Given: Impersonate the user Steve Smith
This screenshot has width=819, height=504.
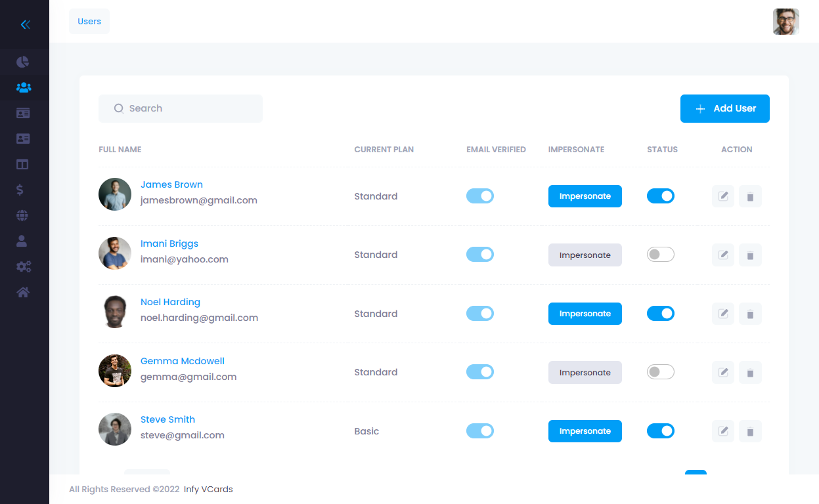Looking at the screenshot, I should point(585,431).
